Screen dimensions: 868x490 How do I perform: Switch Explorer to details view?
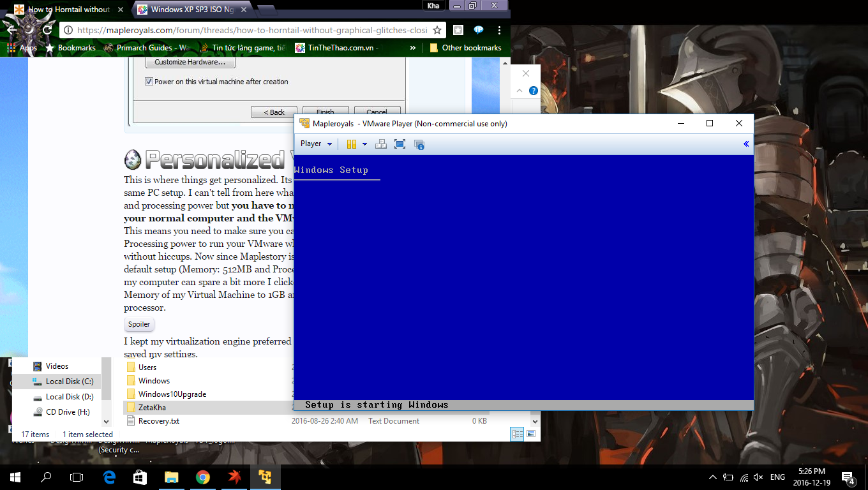517,434
